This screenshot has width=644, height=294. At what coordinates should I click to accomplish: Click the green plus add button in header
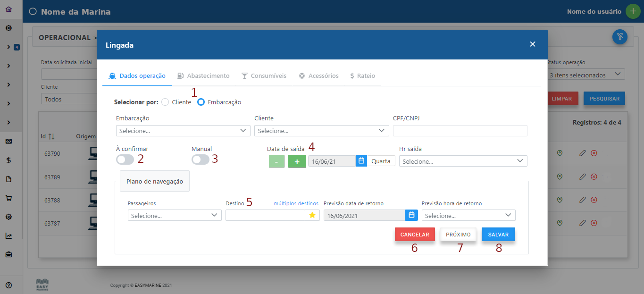(x=633, y=11)
